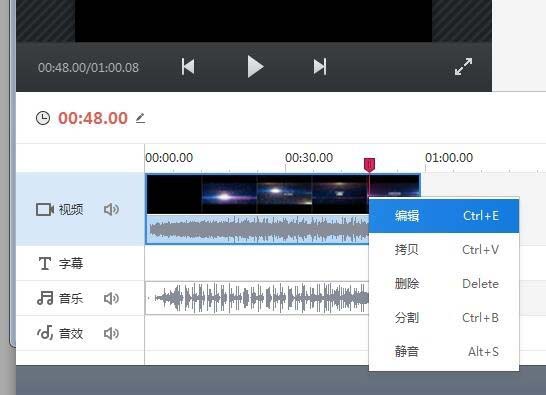Skip to the next frame

(320, 67)
